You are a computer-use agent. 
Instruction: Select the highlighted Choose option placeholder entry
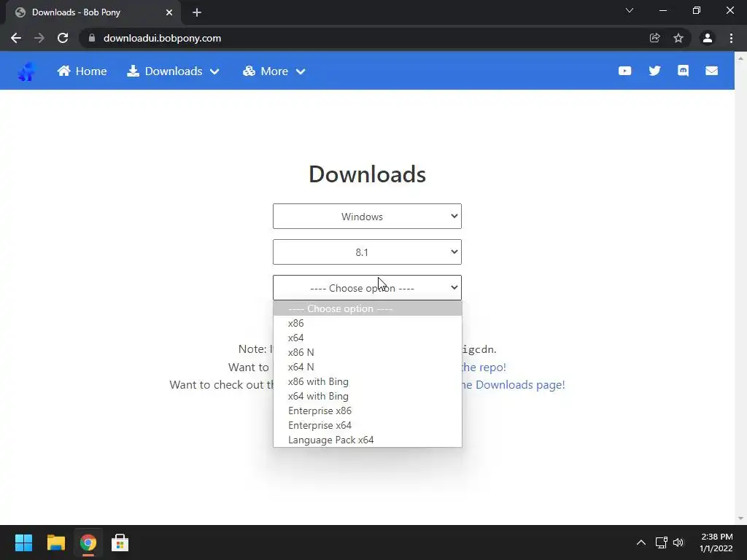(x=368, y=308)
